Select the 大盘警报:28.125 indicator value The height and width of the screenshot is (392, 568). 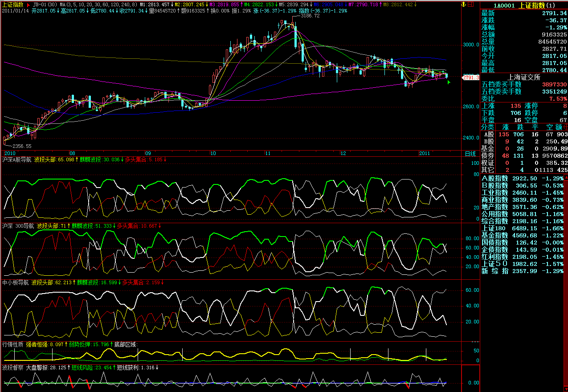(46, 368)
